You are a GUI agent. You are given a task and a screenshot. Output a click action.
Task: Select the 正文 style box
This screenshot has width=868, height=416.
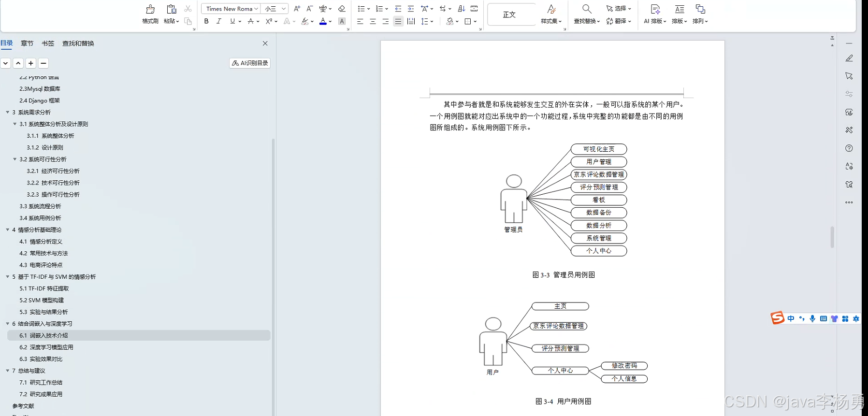[511, 14]
